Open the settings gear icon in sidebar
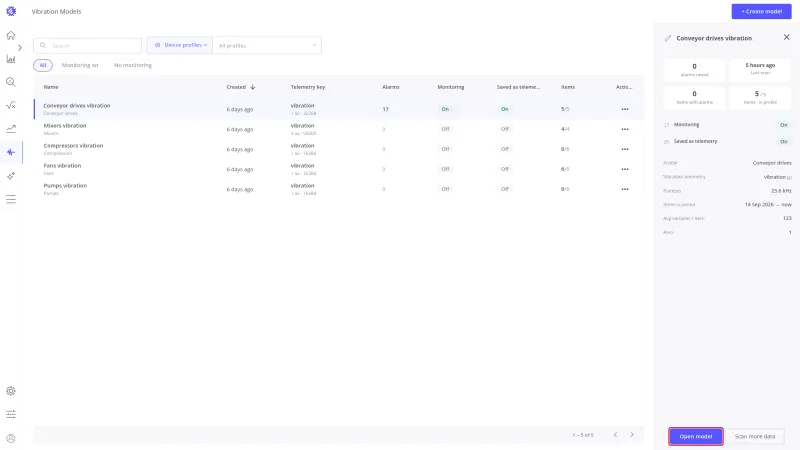Image resolution: width=800 pixels, height=450 pixels. point(11,391)
